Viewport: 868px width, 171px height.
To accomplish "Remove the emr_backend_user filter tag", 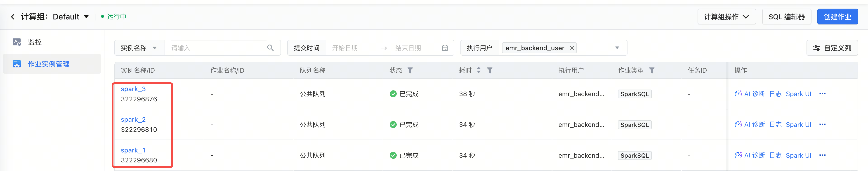I will (572, 48).
